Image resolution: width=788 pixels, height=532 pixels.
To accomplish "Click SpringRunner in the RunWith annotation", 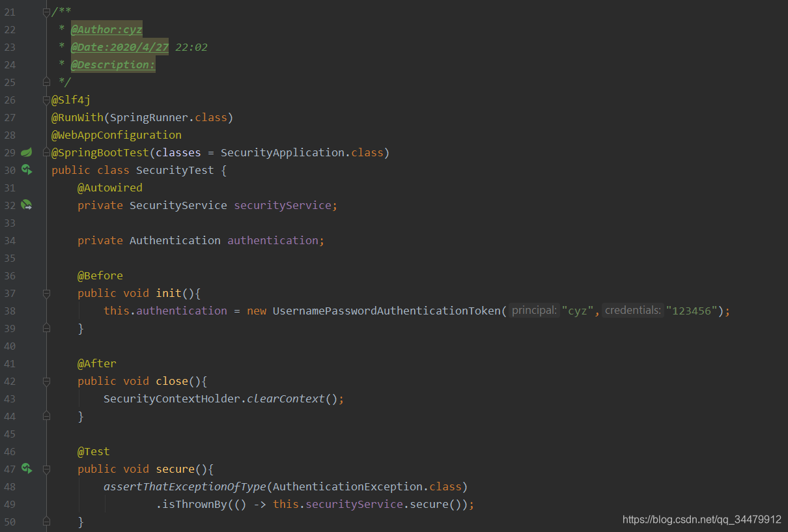I will click(x=149, y=117).
